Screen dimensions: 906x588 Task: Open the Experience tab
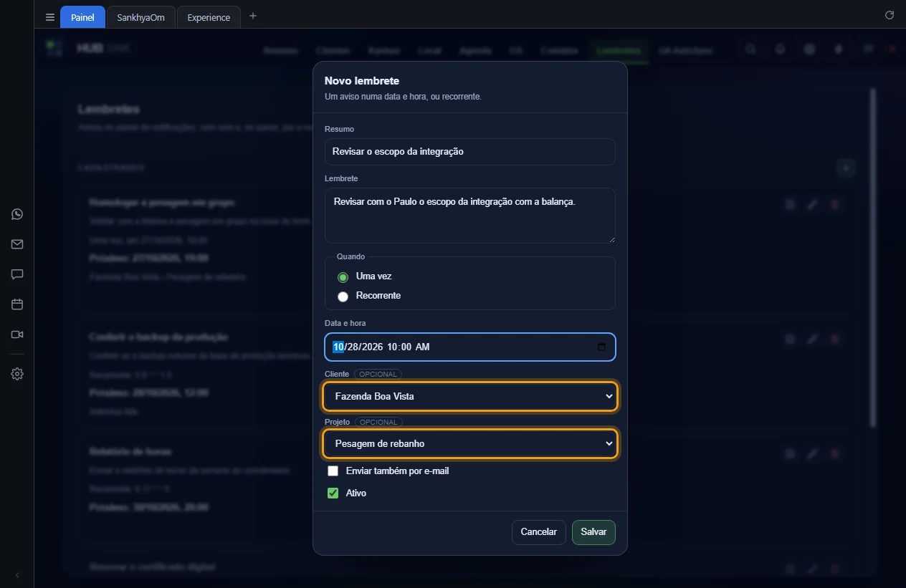click(209, 17)
